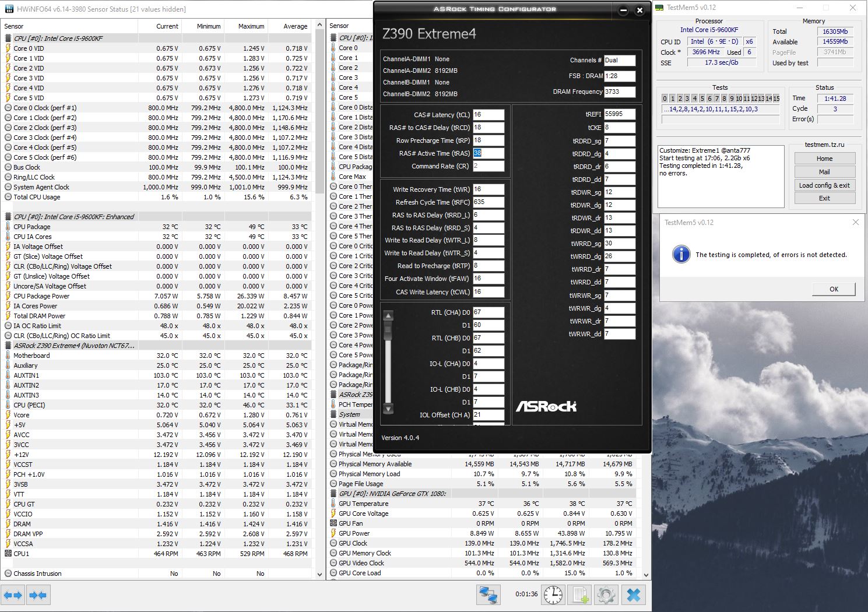Click the lightning icon beside Vcore
Screen dimensions: 868x612
[x=8, y=415]
